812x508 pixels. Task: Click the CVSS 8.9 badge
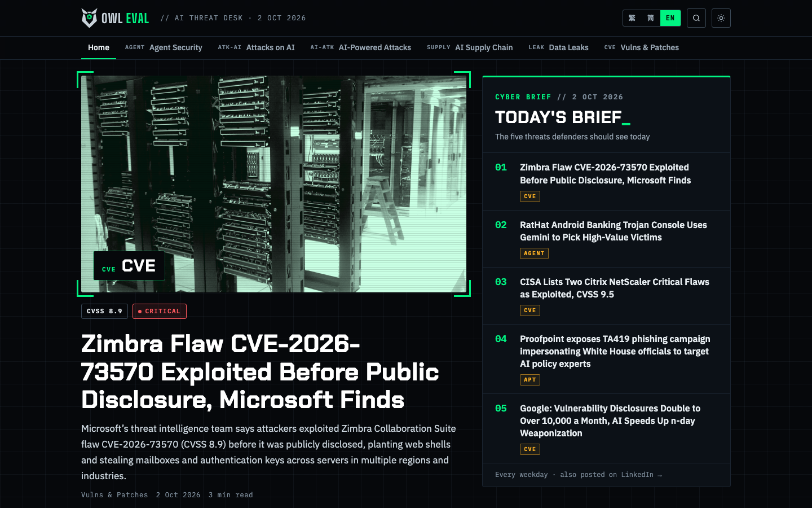(x=104, y=311)
